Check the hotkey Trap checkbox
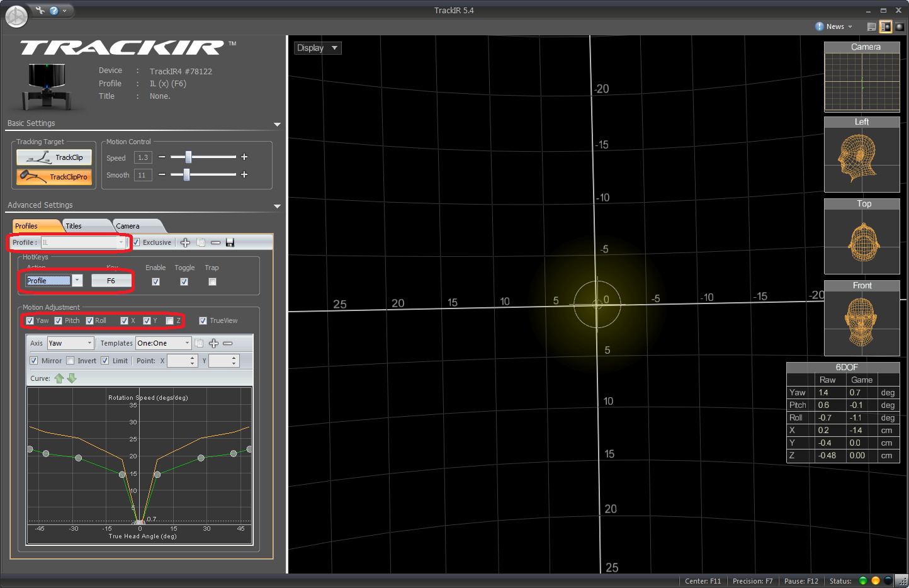 coord(212,281)
